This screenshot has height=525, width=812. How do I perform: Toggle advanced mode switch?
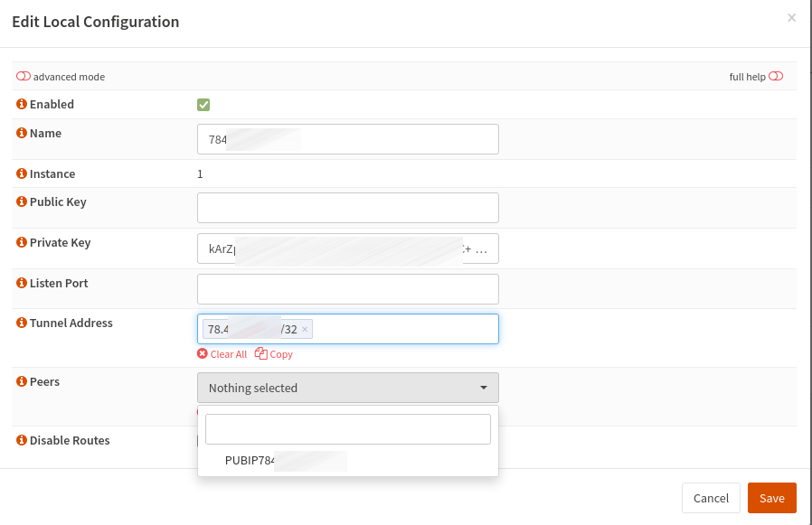[x=24, y=77]
